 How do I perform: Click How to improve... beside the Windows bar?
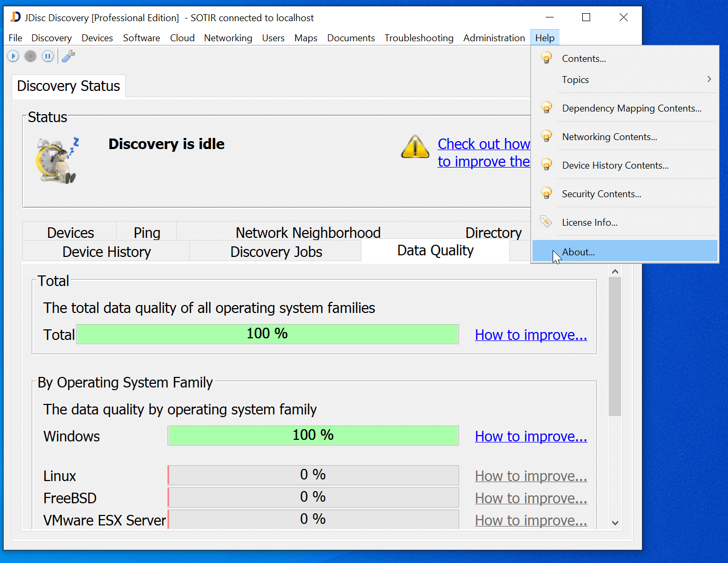[530, 436]
